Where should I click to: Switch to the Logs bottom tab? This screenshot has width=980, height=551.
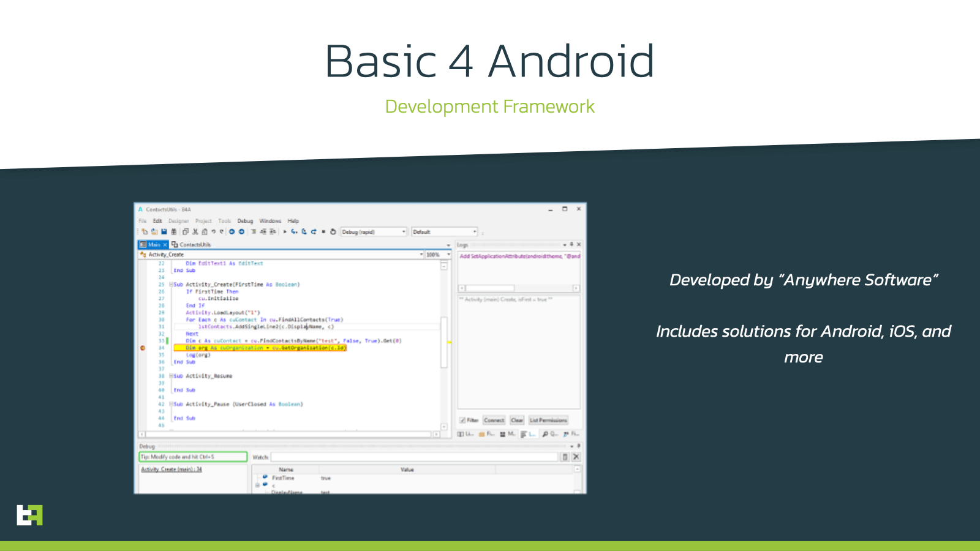pyautogui.click(x=528, y=434)
